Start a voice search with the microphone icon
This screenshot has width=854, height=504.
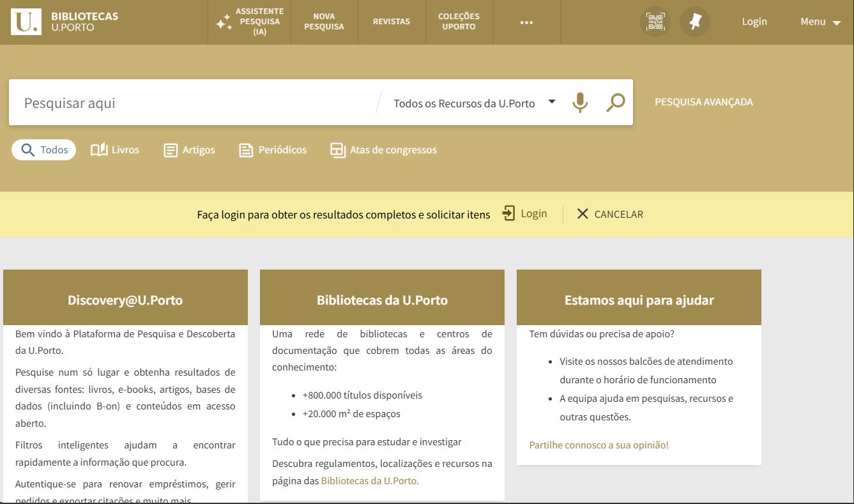coord(580,102)
